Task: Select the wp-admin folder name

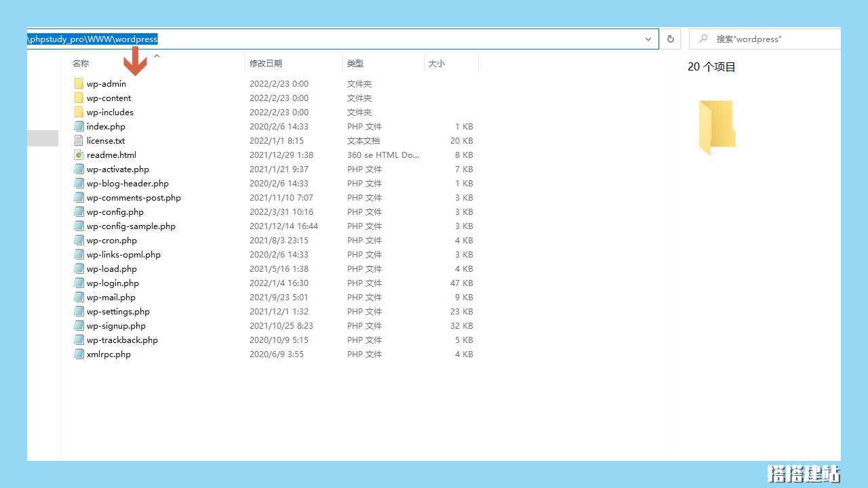Action: click(106, 84)
